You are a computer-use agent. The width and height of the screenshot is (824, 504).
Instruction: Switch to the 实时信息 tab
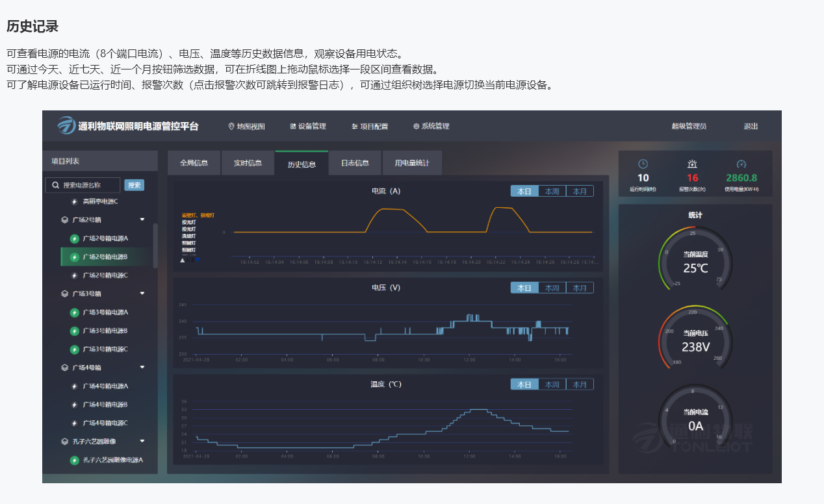click(x=248, y=163)
